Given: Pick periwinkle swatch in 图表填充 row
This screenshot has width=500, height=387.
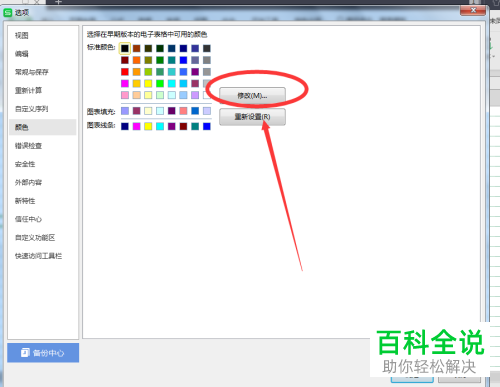Looking at the screenshot, I should click(125, 111).
